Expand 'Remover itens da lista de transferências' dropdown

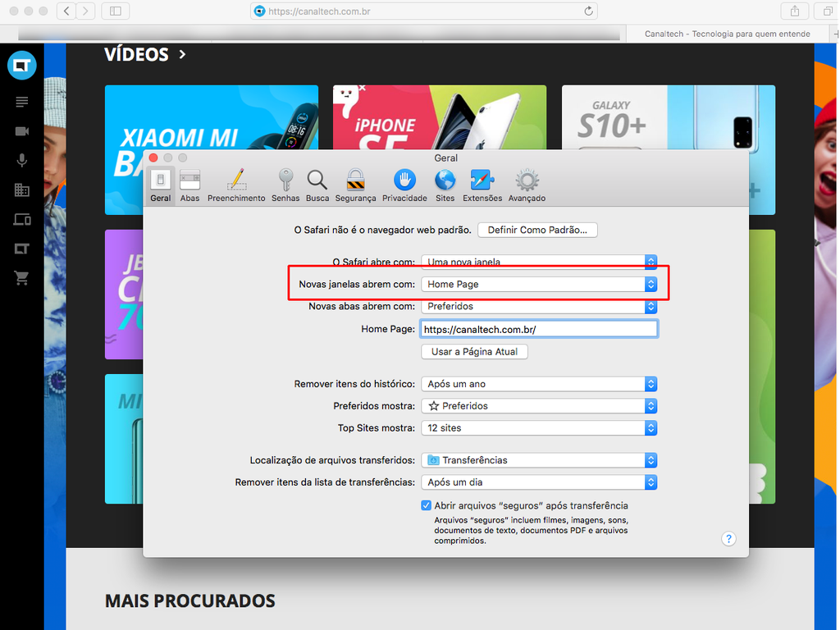[x=539, y=482]
